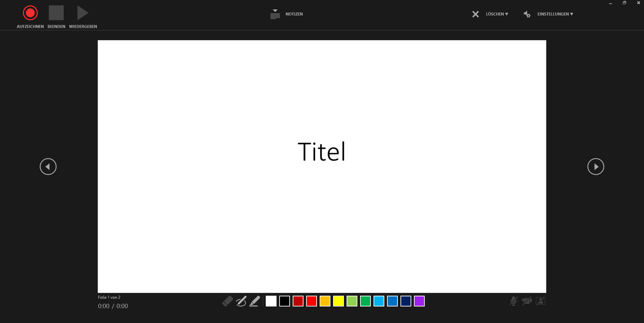Viewport: 644px width, 323px height.
Task: Pick the white ink color
Action: click(271, 301)
